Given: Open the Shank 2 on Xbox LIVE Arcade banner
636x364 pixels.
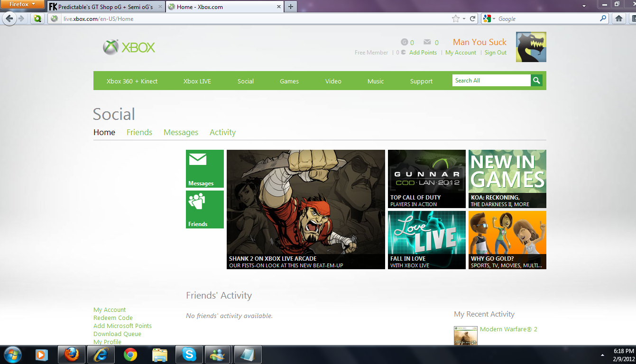Looking at the screenshot, I should pos(306,209).
